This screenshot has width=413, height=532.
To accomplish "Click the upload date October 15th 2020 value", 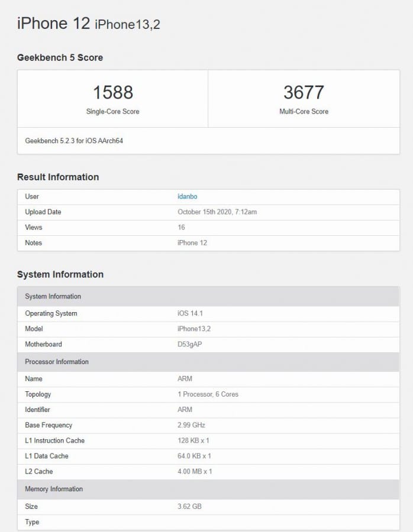I will tap(217, 212).
